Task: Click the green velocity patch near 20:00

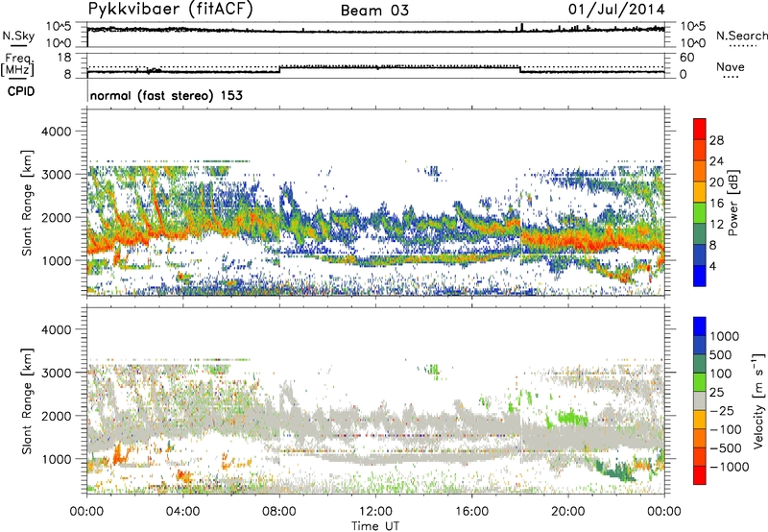Action: click(570, 419)
